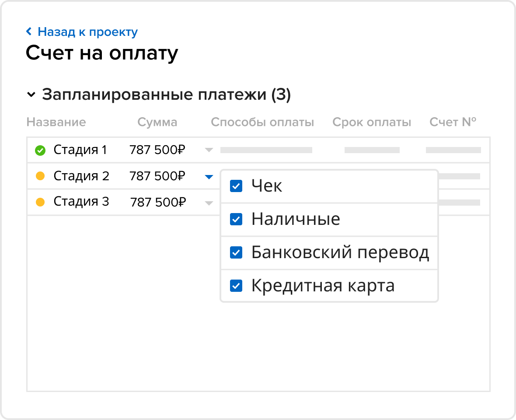Click the Способы оплаты column header
Viewport: 516px width, 420px height.
262,122
